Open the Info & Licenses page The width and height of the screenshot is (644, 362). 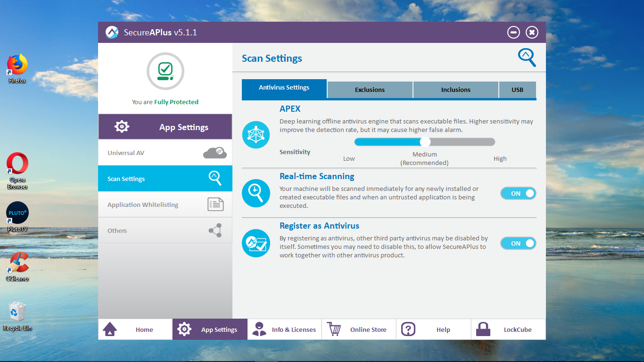pyautogui.click(x=284, y=329)
